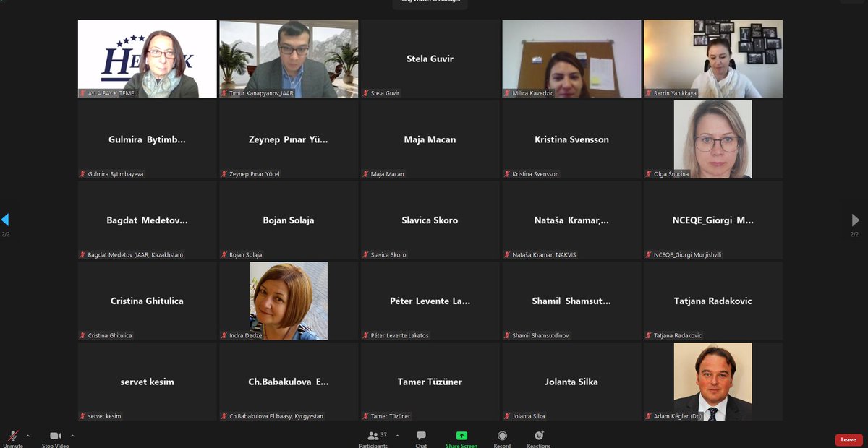This screenshot has width=868, height=448.
Task: Click muted mic icon beside Jolanta Silka
Action: point(507,417)
